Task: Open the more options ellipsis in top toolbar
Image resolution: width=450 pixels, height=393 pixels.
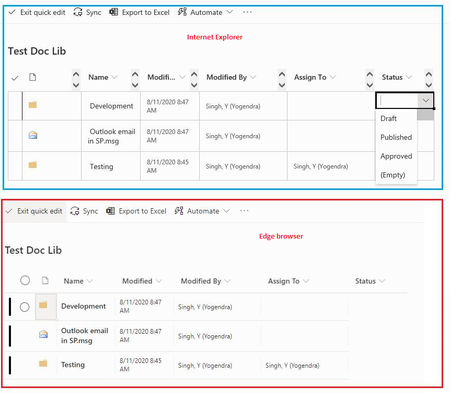Action: coord(247,12)
